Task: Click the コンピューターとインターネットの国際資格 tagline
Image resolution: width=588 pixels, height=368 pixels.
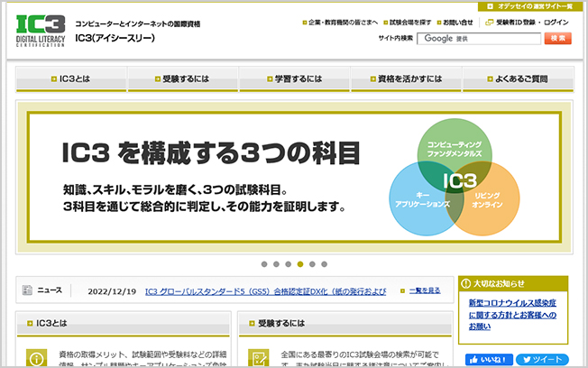Action: click(x=138, y=24)
